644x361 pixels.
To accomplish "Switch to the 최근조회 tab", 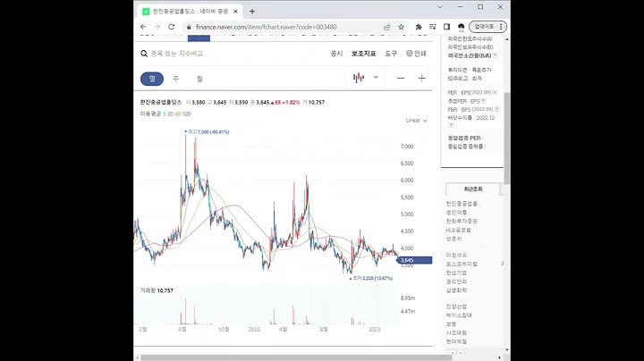I will pyautogui.click(x=473, y=189).
